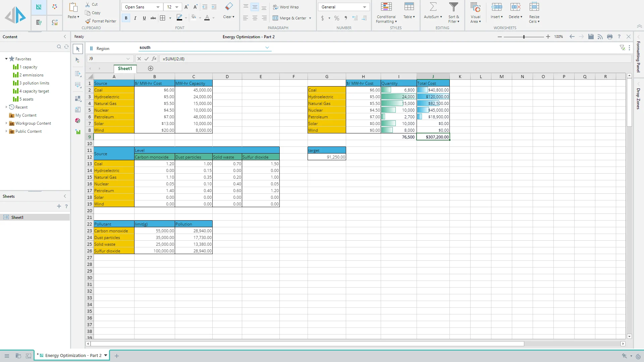Click the Sort & Filter funnel icon

(453, 7)
